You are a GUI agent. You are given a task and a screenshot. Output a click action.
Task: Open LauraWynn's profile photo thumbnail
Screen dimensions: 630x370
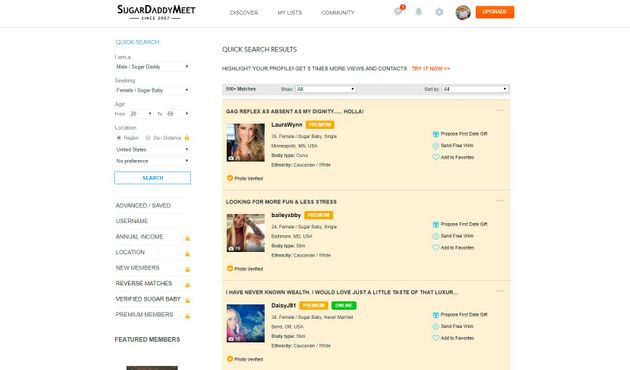(x=245, y=143)
